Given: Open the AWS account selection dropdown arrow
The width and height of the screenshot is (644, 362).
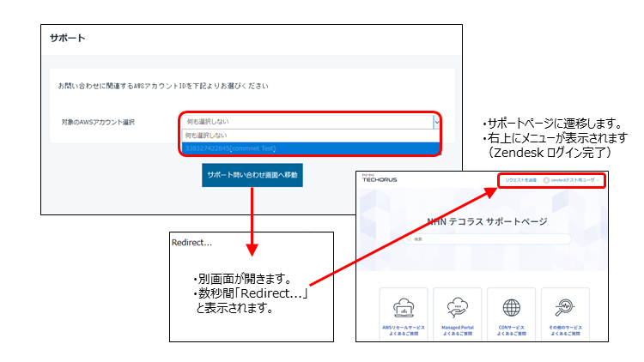Looking at the screenshot, I should [436, 122].
